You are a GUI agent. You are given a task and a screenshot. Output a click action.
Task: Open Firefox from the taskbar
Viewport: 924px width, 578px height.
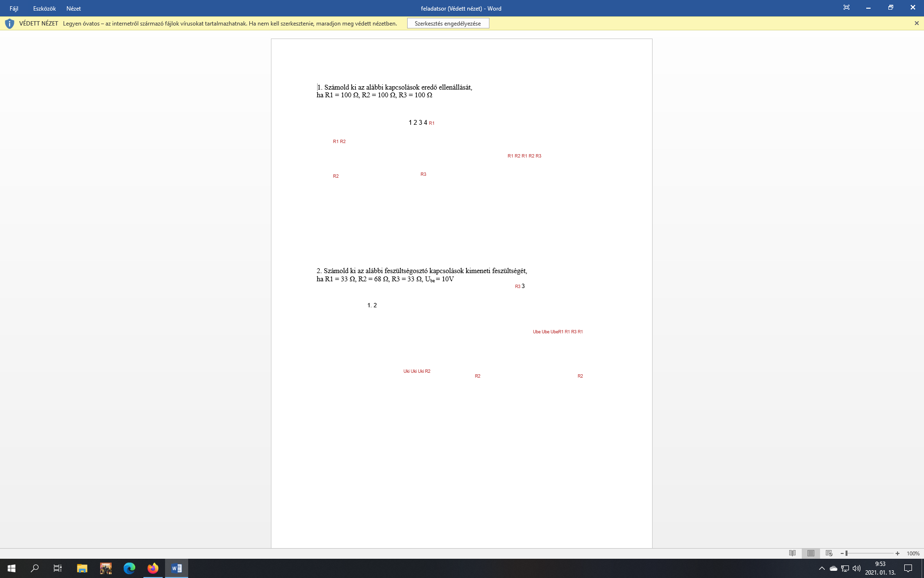pyautogui.click(x=153, y=568)
